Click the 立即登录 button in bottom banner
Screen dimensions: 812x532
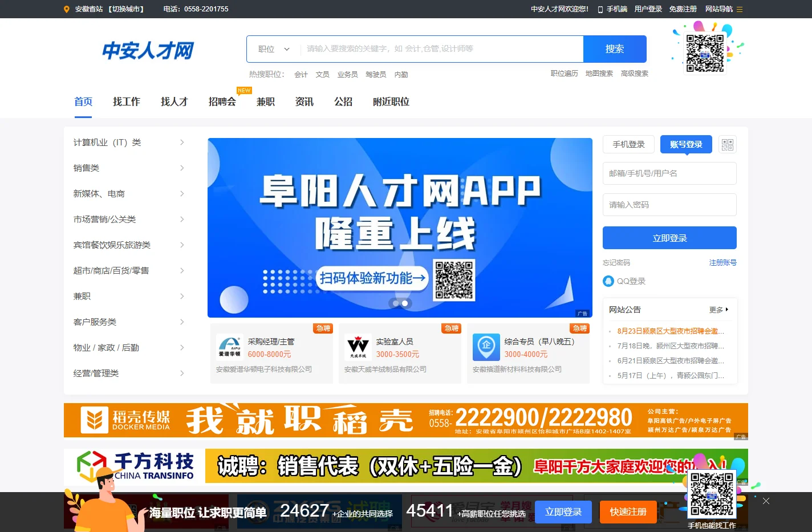pos(563,512)
